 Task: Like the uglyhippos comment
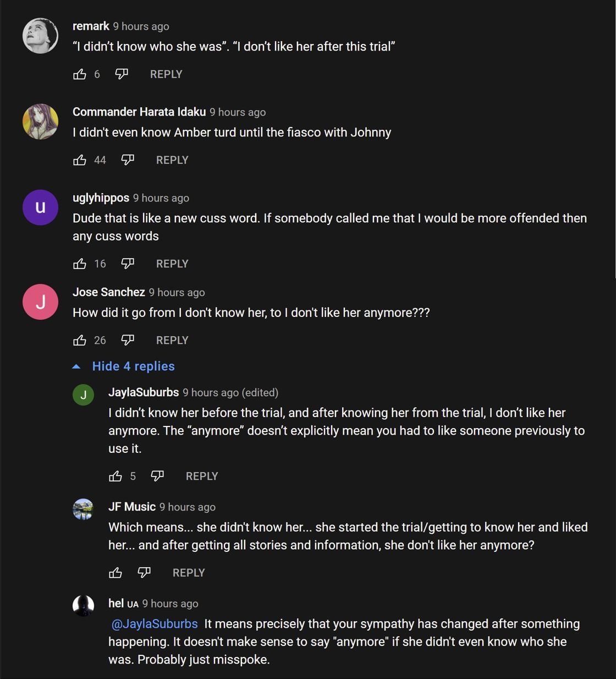click(x=80, y=264)
